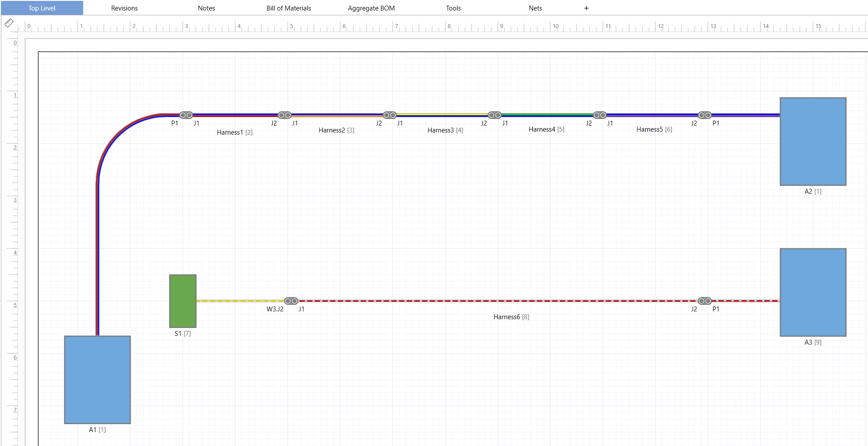868x446 pixels.
Task: Open the Tools tab
Action: [x=453, y=8]
